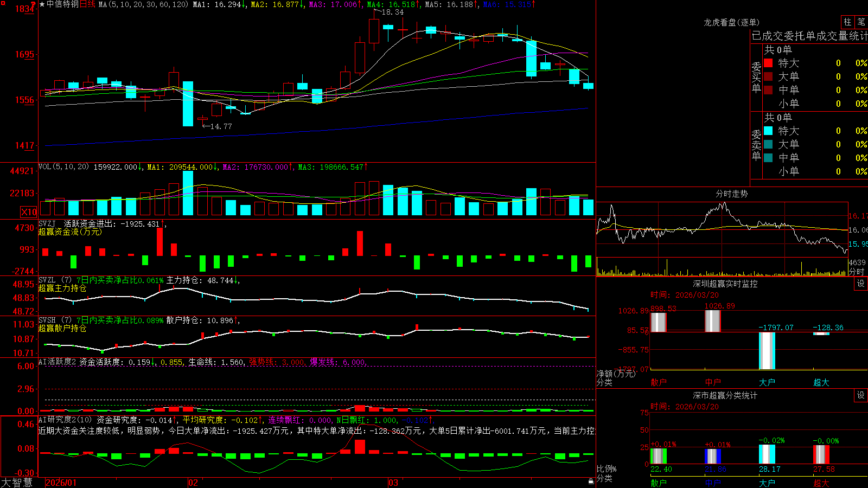Click the 超赢主力持仓 label
Image resolution: width=868 pixels, height=488 pixels.
[x=62, y=288]
